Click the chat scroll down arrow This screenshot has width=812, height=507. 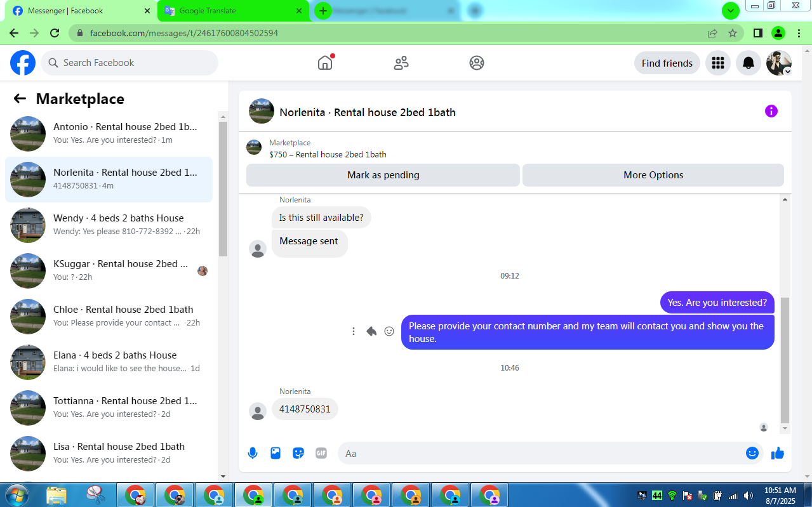tap(785, 429)
